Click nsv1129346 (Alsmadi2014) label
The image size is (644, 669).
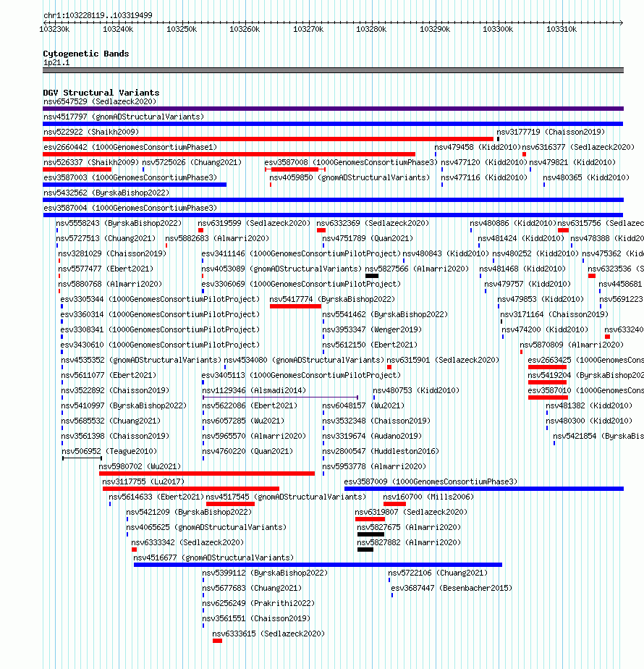254,391
